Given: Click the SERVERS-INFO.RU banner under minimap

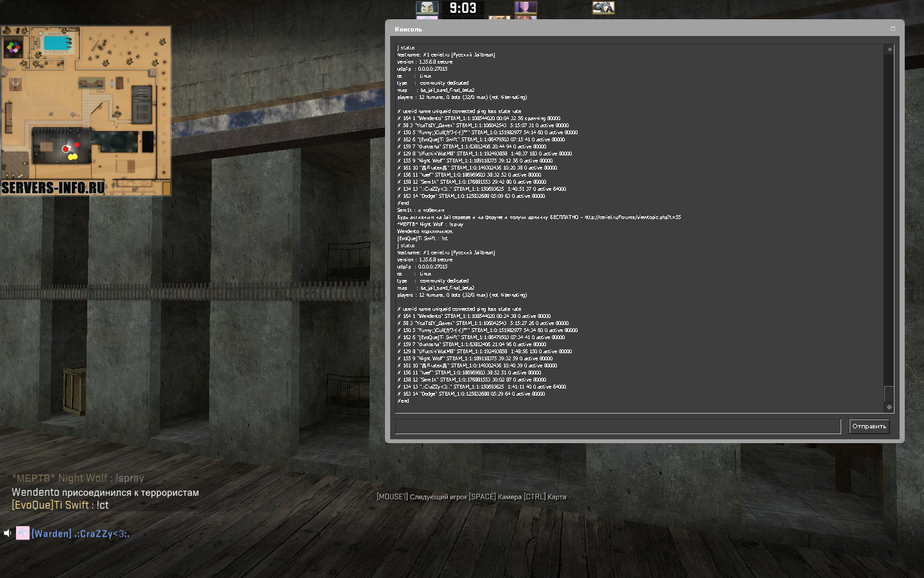Looking at the screenshot, I should 53,188.
